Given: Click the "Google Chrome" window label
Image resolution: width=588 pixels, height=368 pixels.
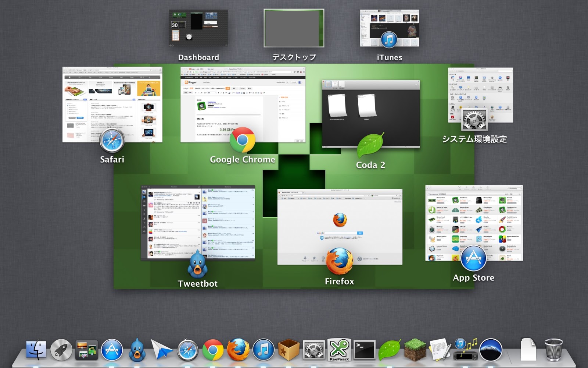Looking at the screenshot, I should click(x=243, y=160).
